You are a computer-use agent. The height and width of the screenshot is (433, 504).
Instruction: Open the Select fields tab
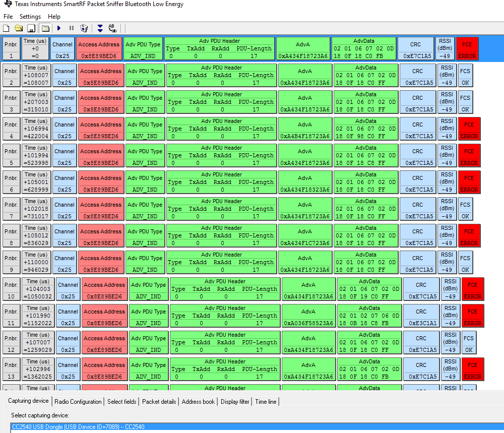click(122, 402)
